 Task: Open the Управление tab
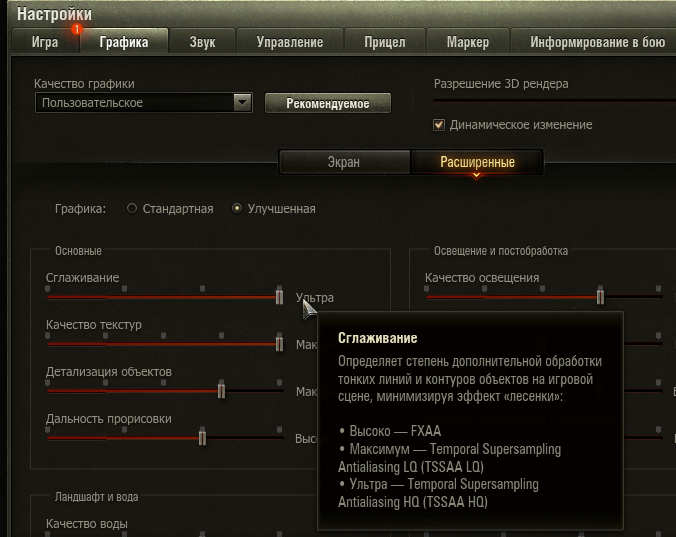(290, 42)
